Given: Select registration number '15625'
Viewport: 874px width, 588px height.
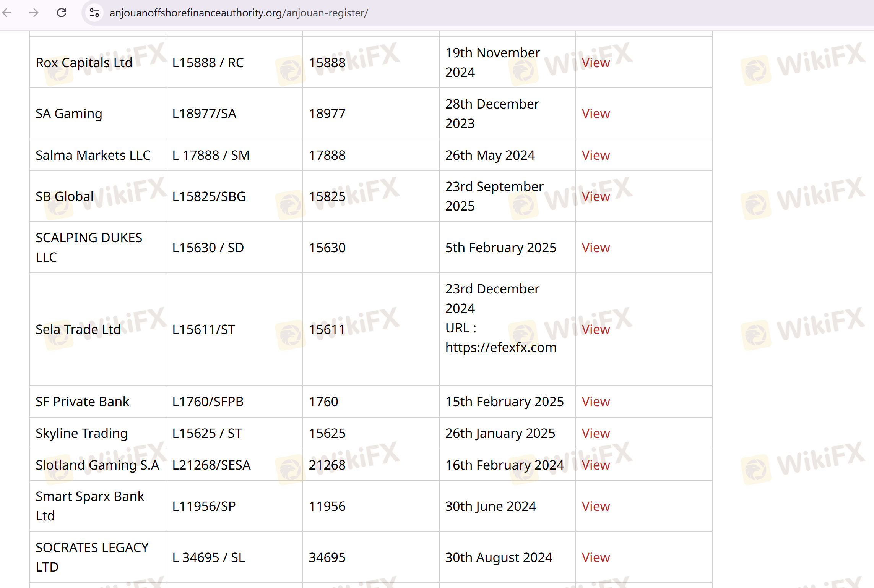Looking at the screenshot, I should [x=327, y=433].
